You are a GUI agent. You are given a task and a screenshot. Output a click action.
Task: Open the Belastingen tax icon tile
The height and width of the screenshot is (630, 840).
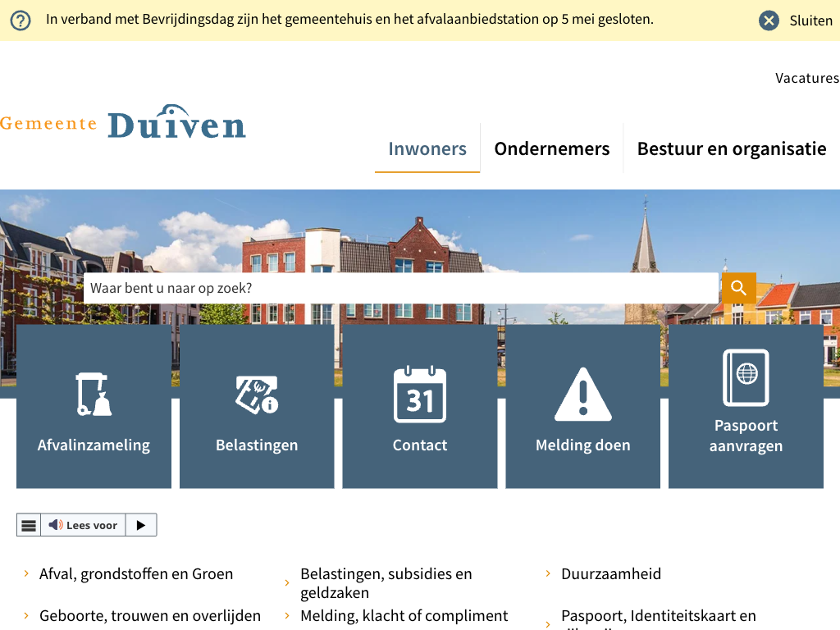click(x=257, y=394)
